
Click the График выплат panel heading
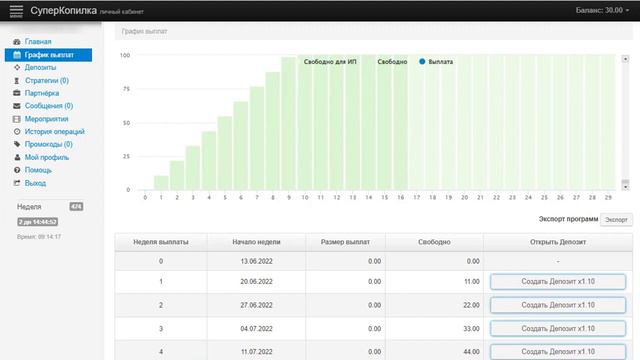144,31
